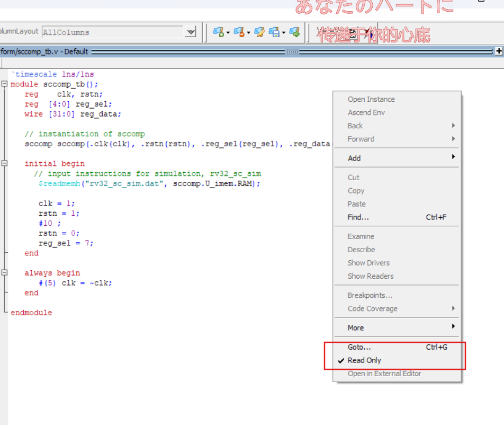
Task: Click the AllColumns text field
Action: (x=111, y=32)
